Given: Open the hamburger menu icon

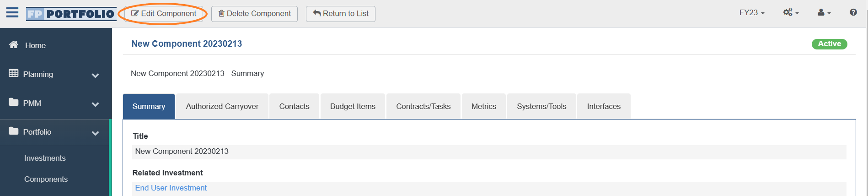Looking at the screenshot, I should [x=12, y=12].
